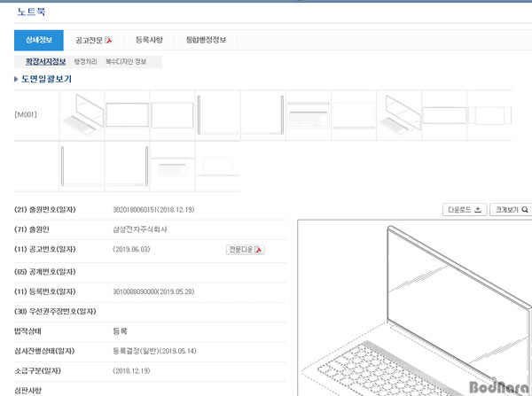Open fifth M001 thumbnail with right edge line
This screenshot has width=532, height=396.
(x=263, y=115)
